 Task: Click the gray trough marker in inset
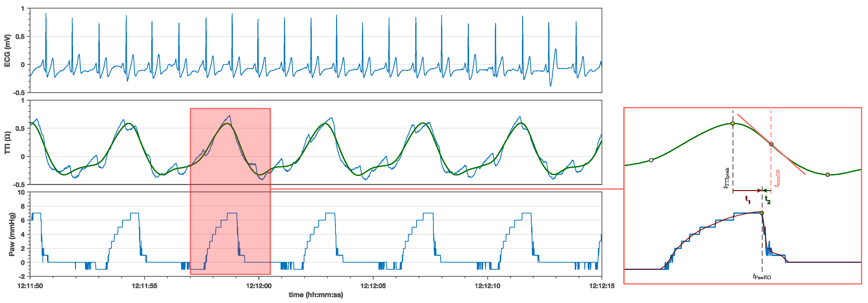[828, 175]
